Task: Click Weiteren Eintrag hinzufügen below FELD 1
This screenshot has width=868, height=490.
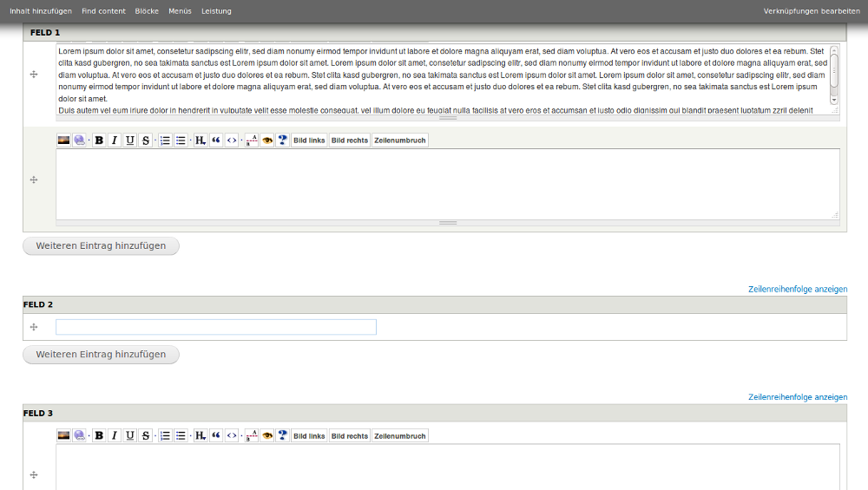Action: click(101, 246)
